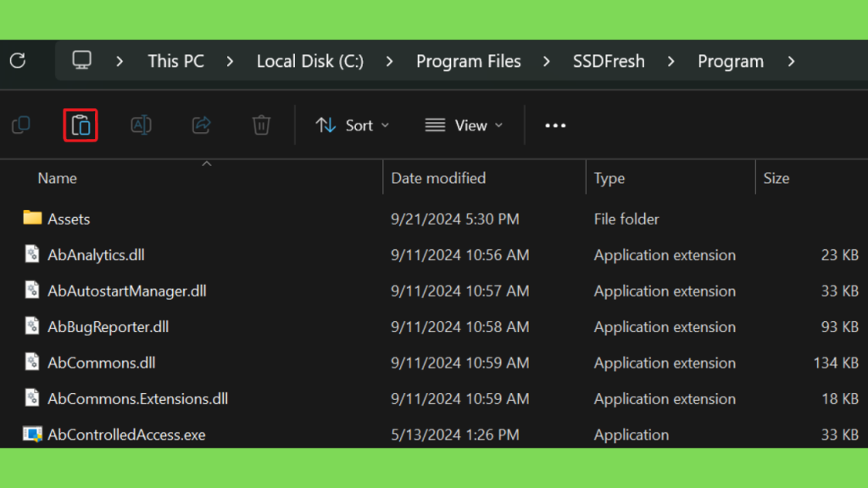Select the file AbControlledAccess.exe
868x488 pixels.
pyautogui.click(x=126, y=435)
